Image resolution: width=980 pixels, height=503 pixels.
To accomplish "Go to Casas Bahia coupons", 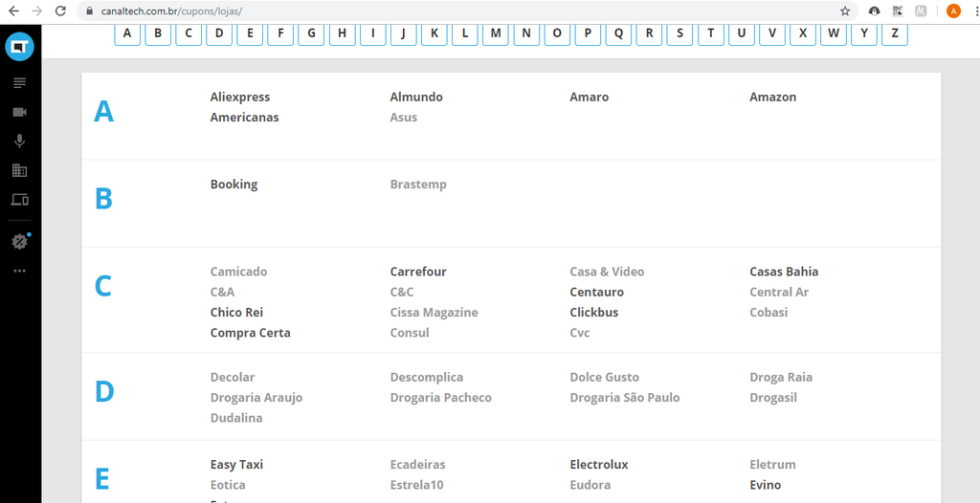I will click(784, 272).
